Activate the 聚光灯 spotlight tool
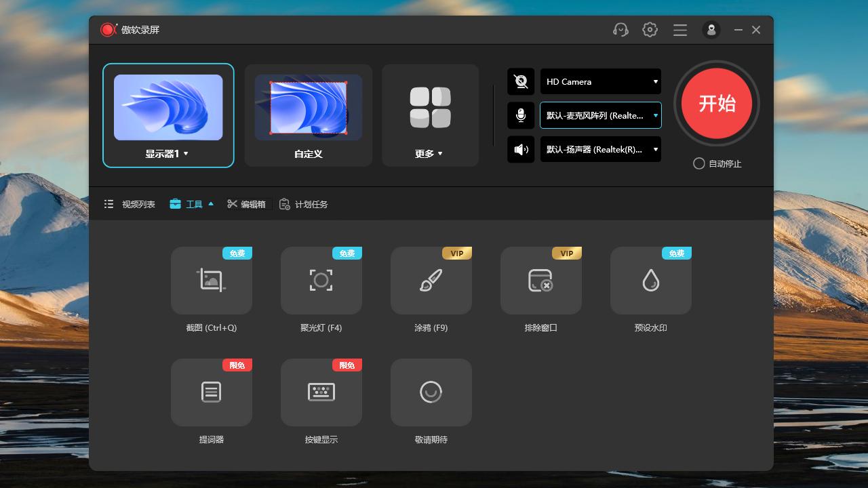 tap(321, 281)
